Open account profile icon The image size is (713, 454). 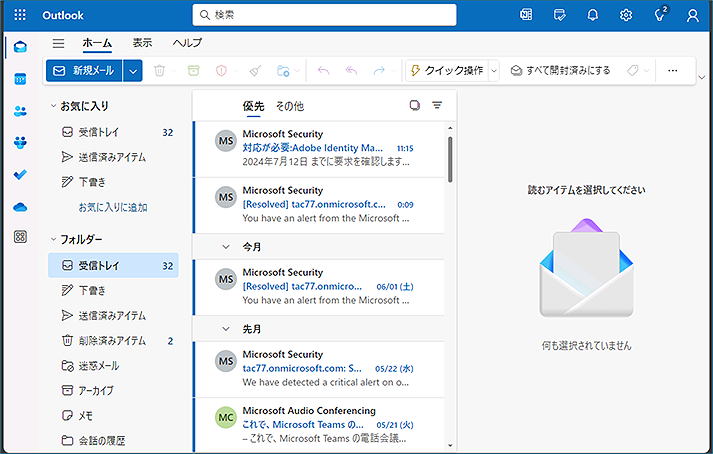(693, 15)
